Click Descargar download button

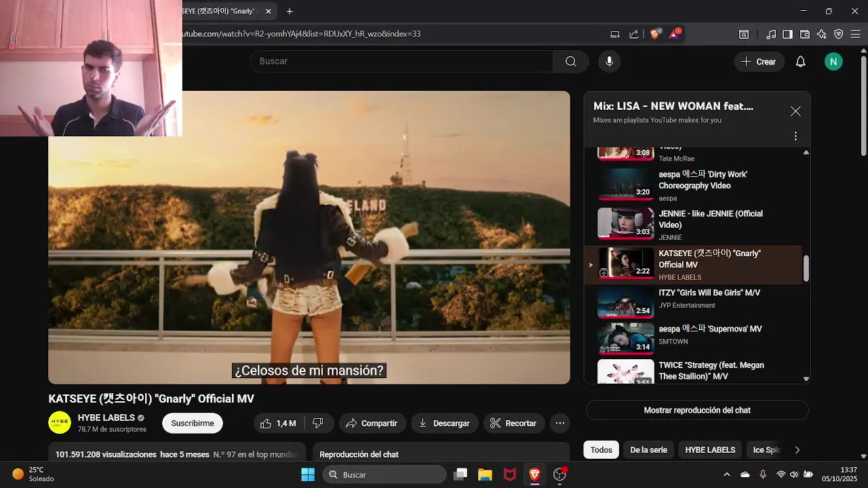[444, 423]
